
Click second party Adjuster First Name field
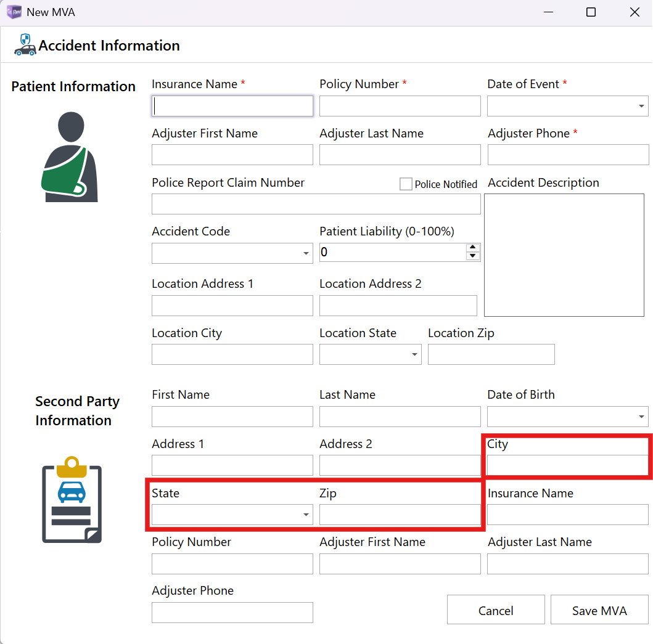pos(400,564)
